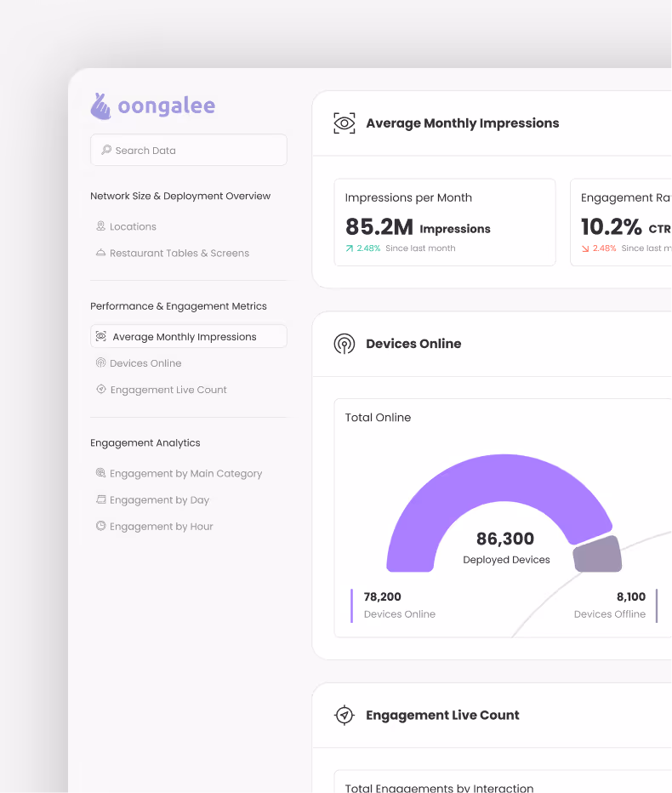Click the 78,200 Devices Online legend
The width and height of the screenshot is (672, 793).
[393, 605]
